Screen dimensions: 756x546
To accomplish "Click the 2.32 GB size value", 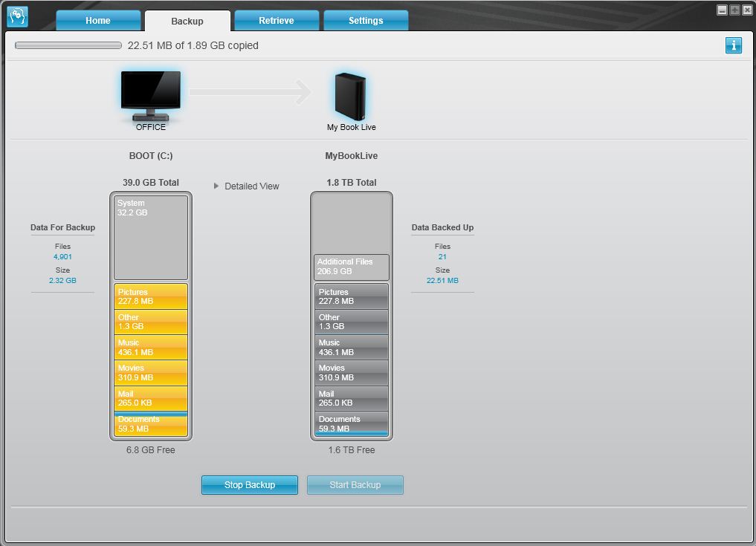I will pyautogui.click(x=62, y=281).
